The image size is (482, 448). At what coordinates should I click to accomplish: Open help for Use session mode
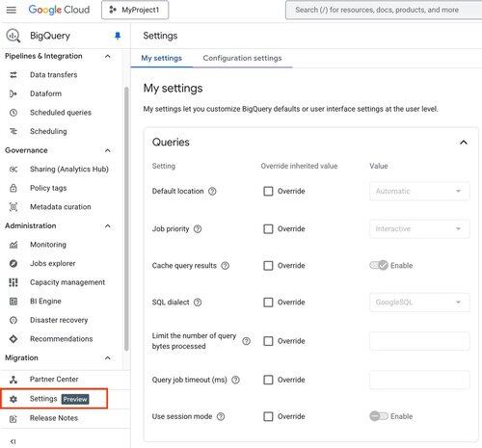pos(221,416)
